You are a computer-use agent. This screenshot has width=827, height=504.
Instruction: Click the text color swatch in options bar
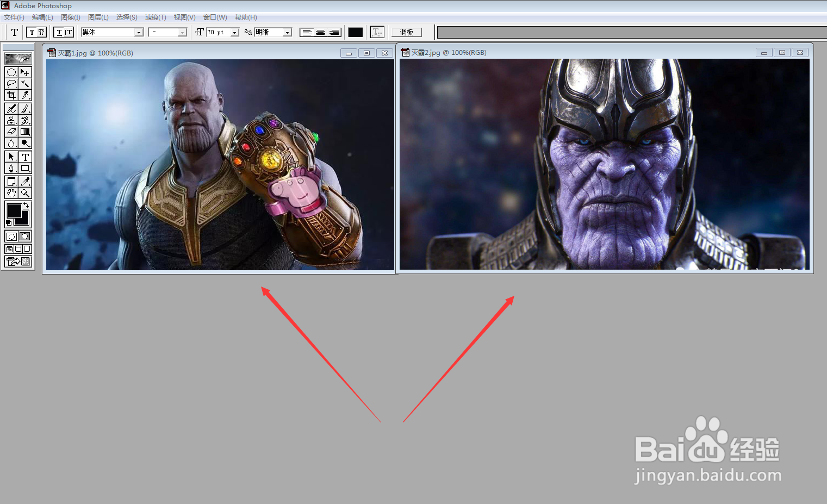[356, 32]
